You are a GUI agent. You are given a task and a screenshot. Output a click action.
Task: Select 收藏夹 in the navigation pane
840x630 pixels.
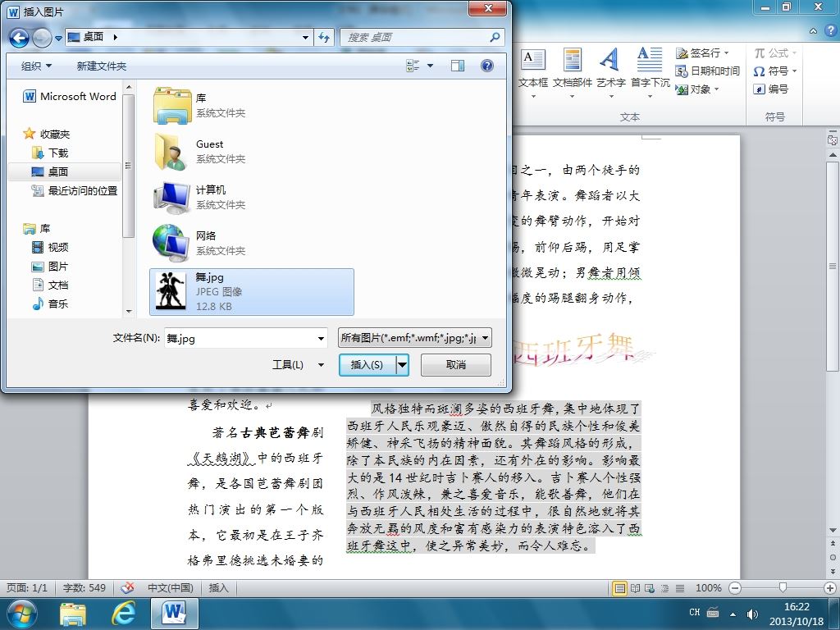tap(47, 134)
